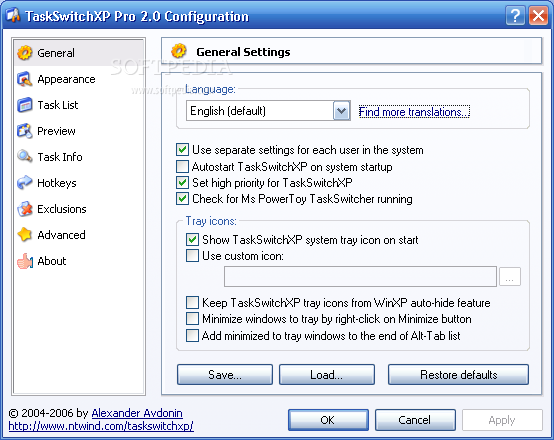Screen dimensions: 554x440
Task: Open the About page
Action: (x=52, y=261)
